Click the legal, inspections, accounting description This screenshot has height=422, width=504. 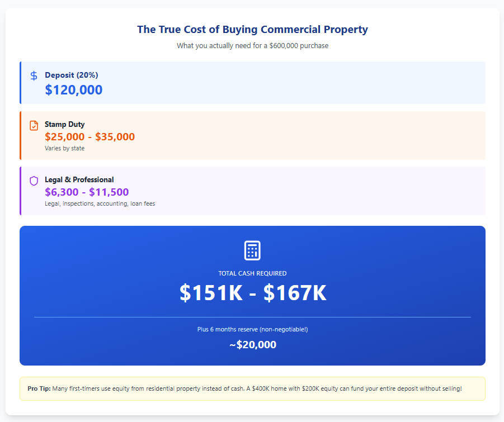[100, 203]
